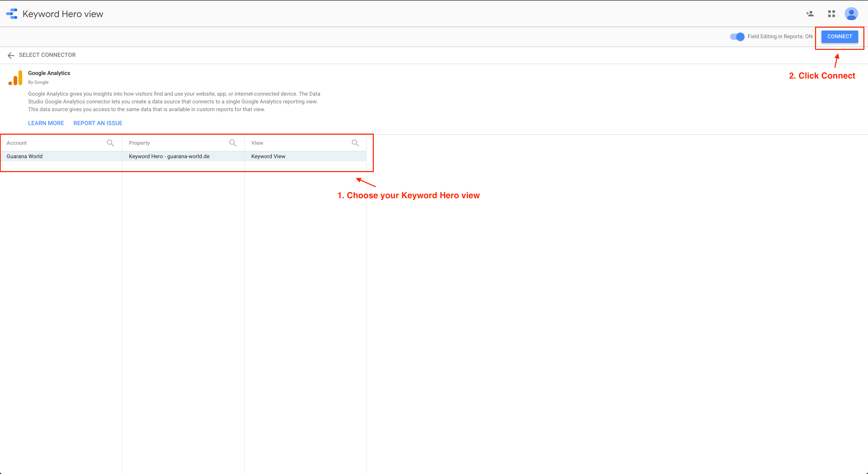Viewport: 868px width, 474px height.
Task: Click the share/add people icon
Action: pyautogui.click(x=810, y=14)
